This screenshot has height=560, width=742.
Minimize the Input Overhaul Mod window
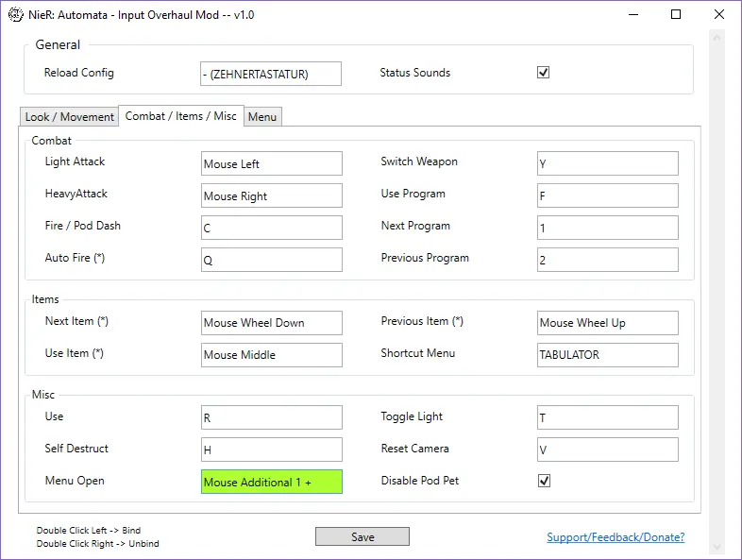633,15
